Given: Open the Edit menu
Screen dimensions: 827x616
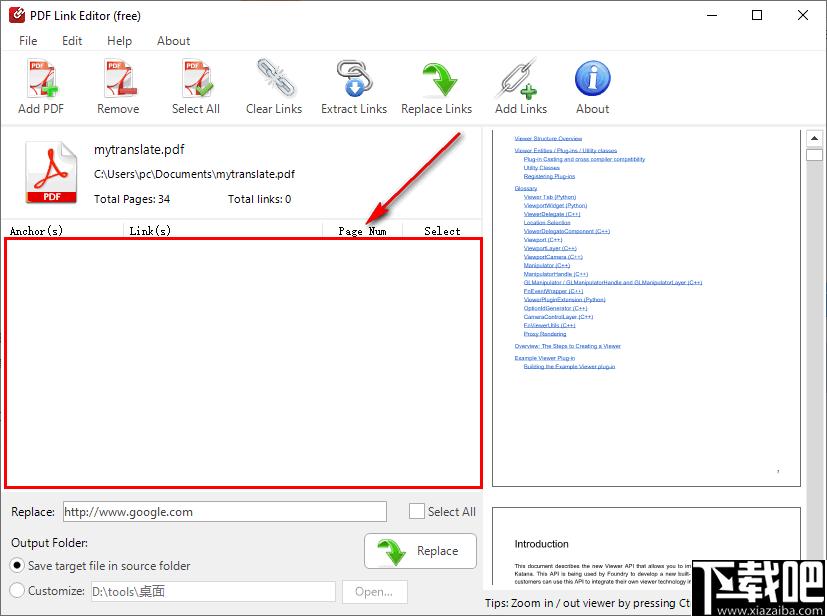Looking at the screenshot, I should coord(72,41).
